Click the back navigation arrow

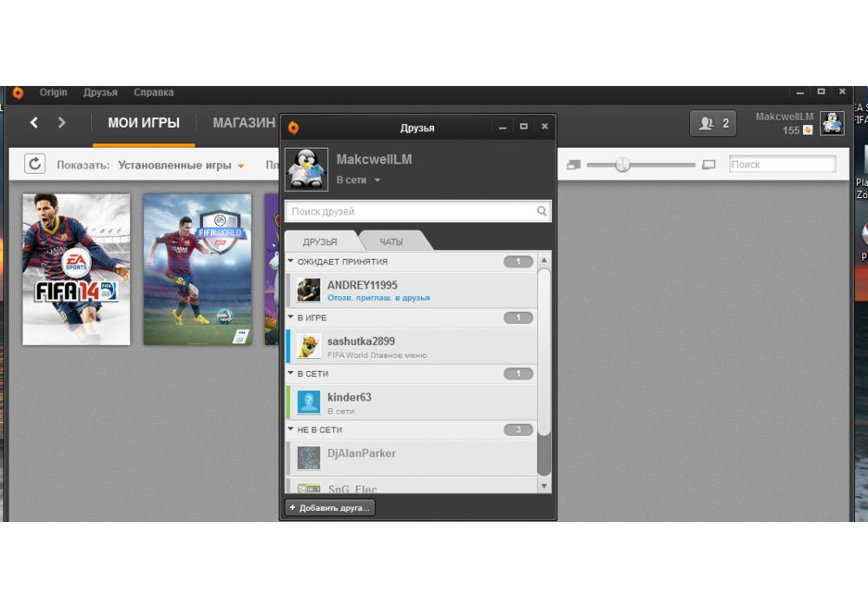(34, 122)
